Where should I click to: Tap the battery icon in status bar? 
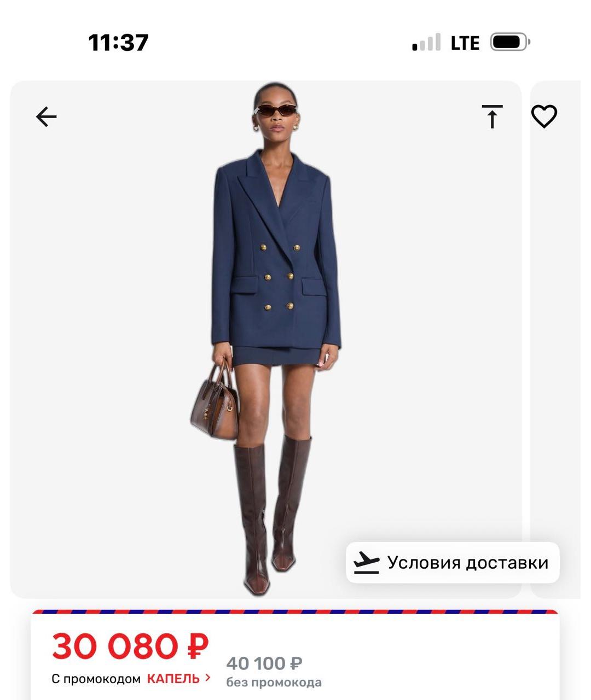(x=510, y=42)
